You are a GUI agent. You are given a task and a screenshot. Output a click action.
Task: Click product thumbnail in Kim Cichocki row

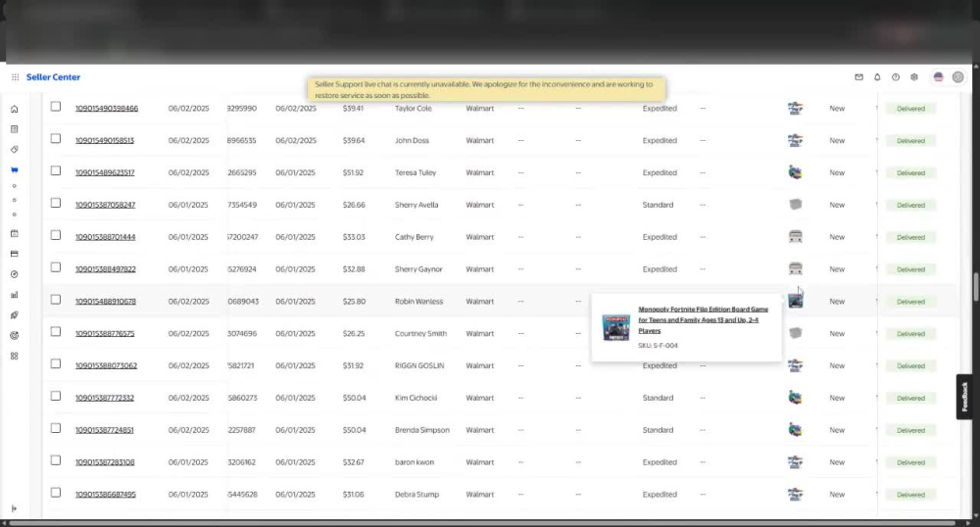(x=795, y=397)
